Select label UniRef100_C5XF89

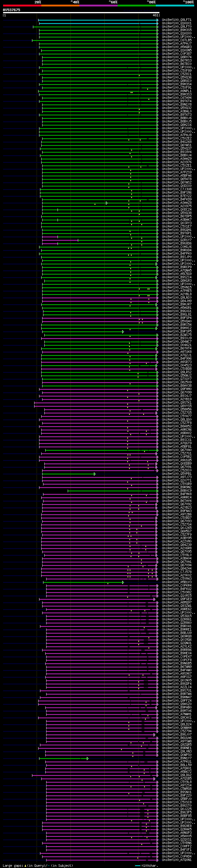(177, 71)
